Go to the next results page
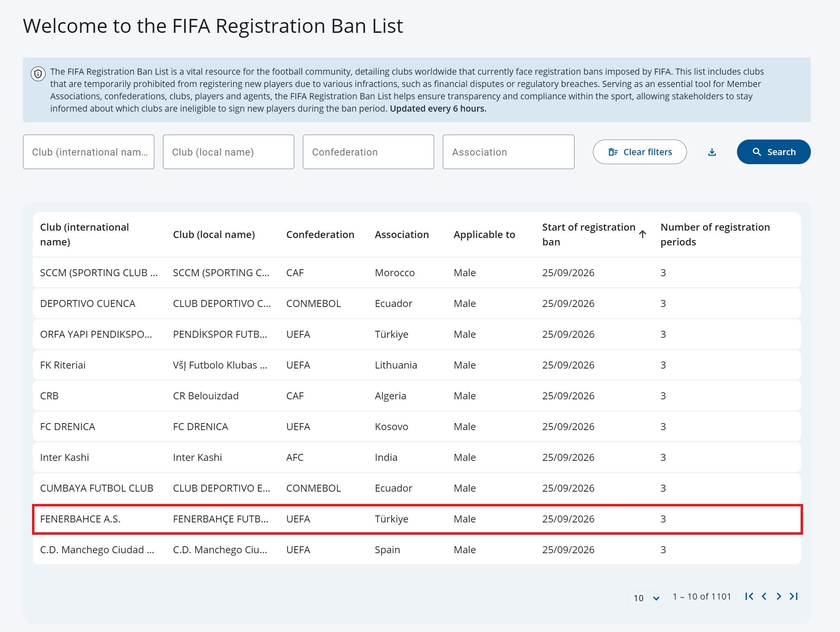Image resolution: width=840 pixels, height=632 pixels. 779,596
